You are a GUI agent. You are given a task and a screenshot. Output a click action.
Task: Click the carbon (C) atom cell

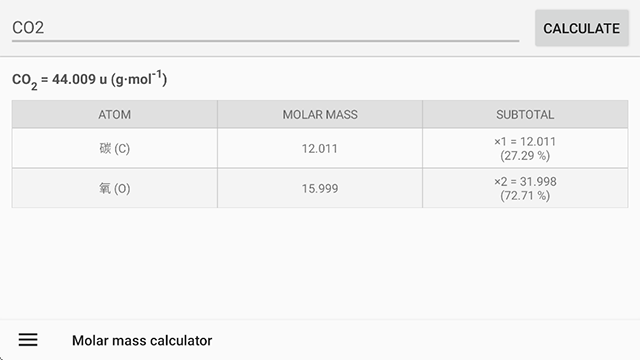(115, 148)
